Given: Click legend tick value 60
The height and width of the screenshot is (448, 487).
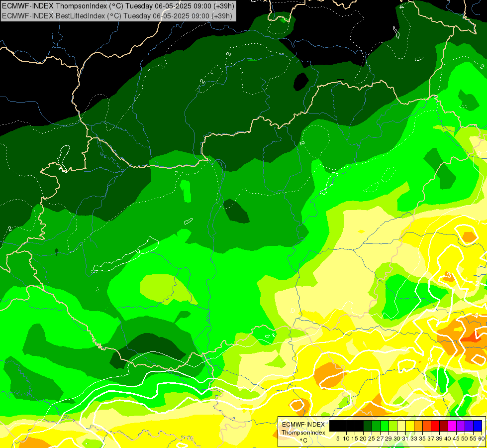Looking at the screenshot, I should pos(482,439).
